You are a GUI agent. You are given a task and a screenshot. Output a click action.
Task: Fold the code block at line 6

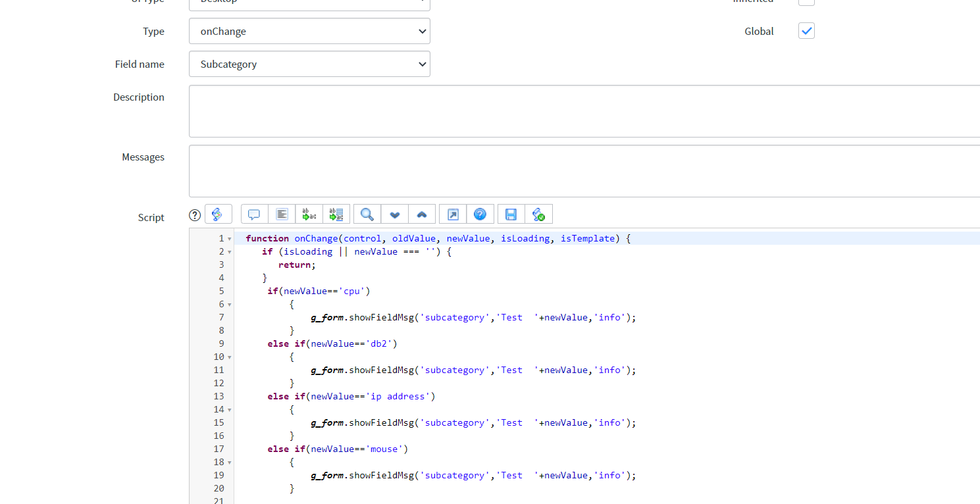tap(229, 305)
